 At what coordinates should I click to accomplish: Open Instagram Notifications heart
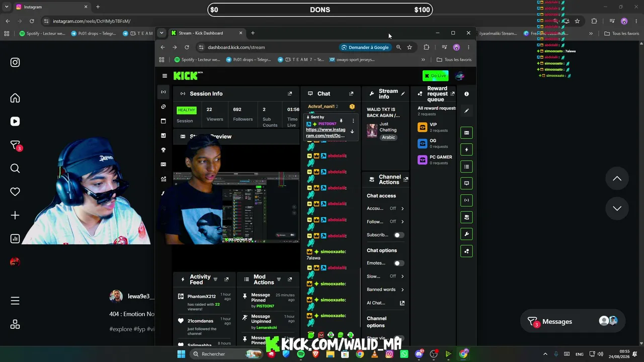(15, 192)
